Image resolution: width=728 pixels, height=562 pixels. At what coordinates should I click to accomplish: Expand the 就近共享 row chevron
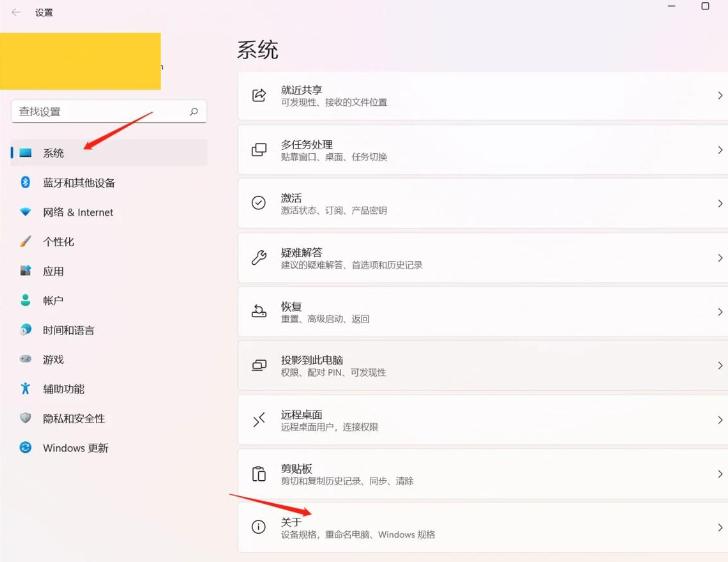pyautogui.click(x=720, y=96)
